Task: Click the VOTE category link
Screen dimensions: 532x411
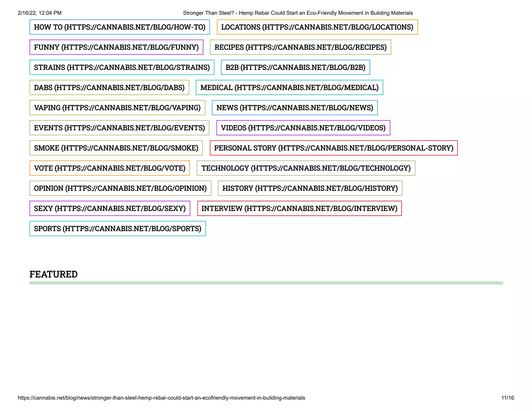Action: click(x=110, y=168)
